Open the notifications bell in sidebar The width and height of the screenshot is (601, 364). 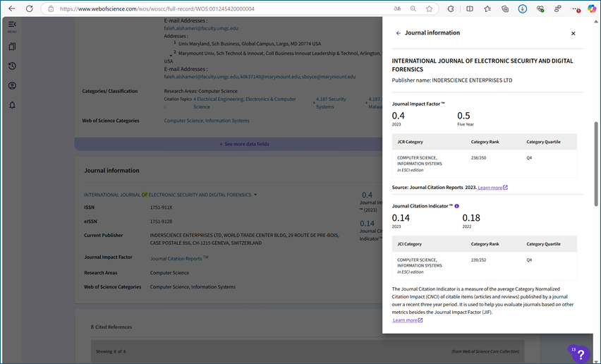(12, 106)
